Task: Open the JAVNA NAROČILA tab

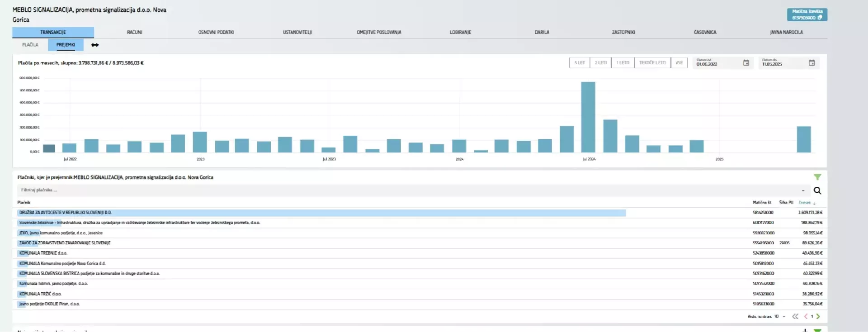Action: pyautogui.click(x=786, y=32)
